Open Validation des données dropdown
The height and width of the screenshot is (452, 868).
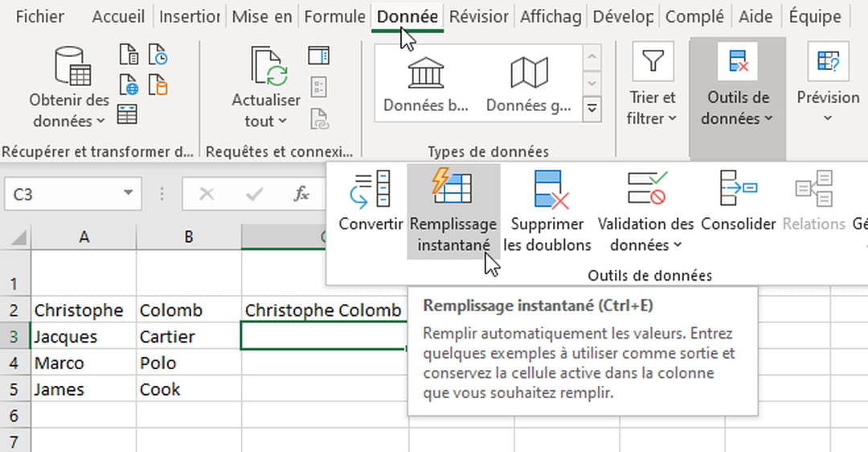(645, 211)
